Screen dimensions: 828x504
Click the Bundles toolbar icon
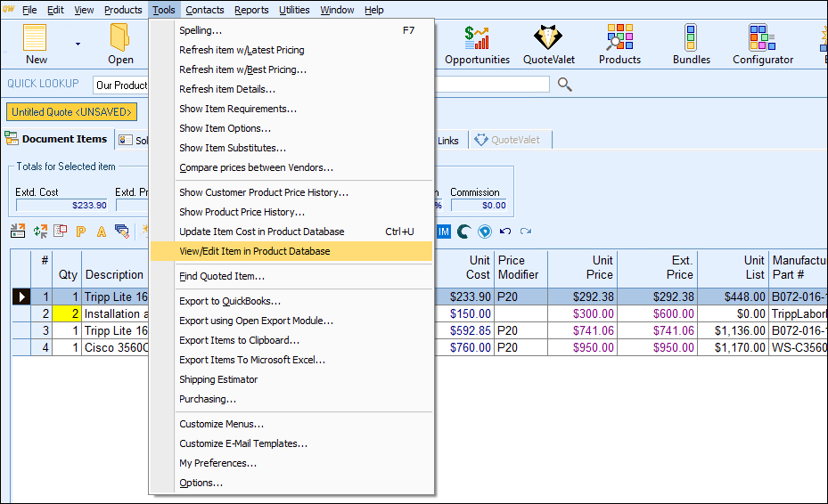point(691,43)
